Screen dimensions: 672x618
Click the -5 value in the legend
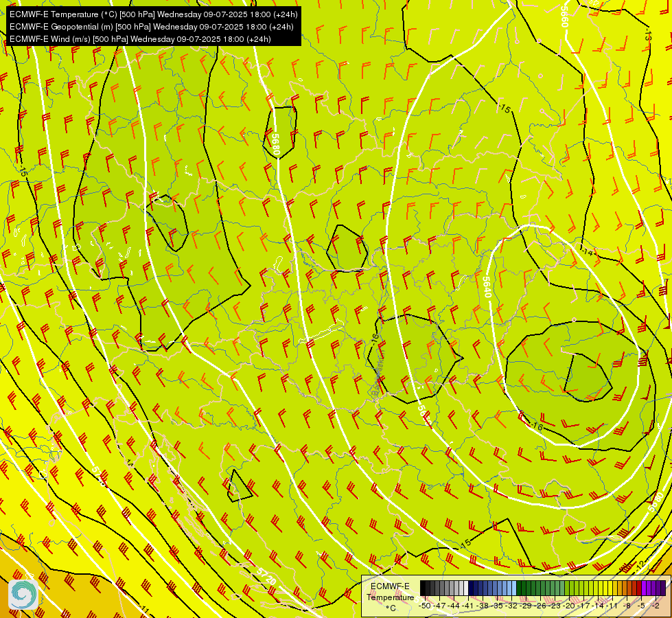[x=640, y=606]
